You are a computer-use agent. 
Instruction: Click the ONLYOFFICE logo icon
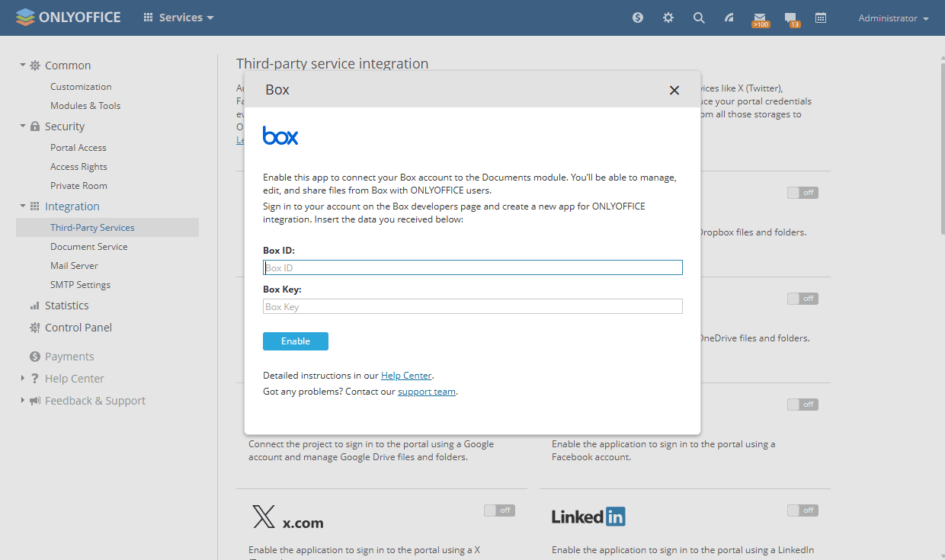point(25,17)
